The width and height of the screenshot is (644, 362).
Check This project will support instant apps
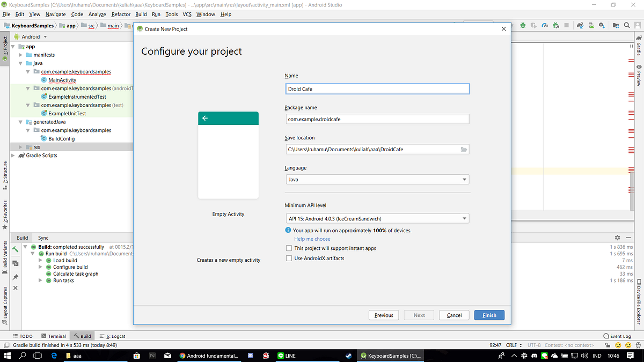click(289, 248)
